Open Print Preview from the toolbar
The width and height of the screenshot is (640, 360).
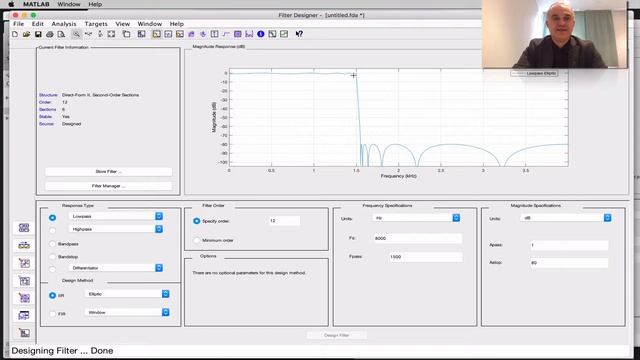pos(61,34)
